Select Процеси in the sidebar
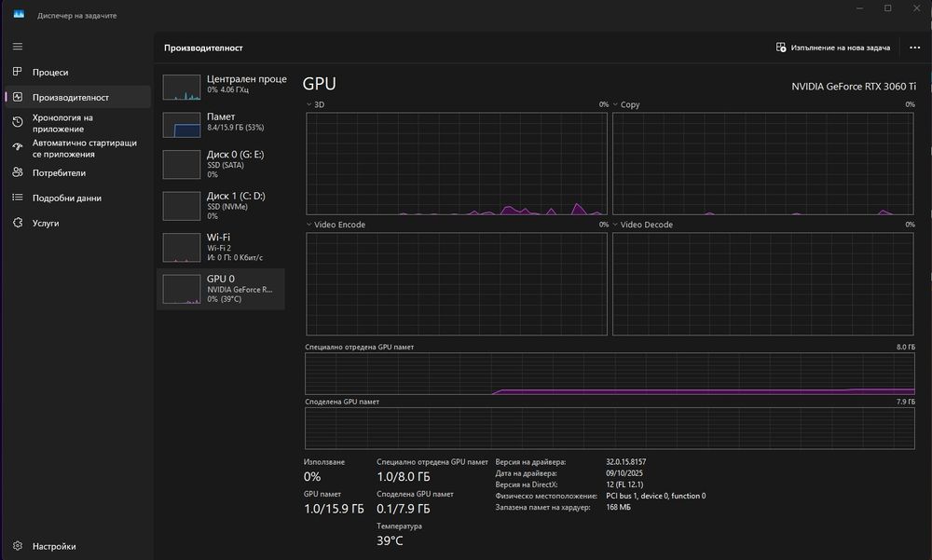932x560 pixels. pyautogui.click(x=78, y=72)
